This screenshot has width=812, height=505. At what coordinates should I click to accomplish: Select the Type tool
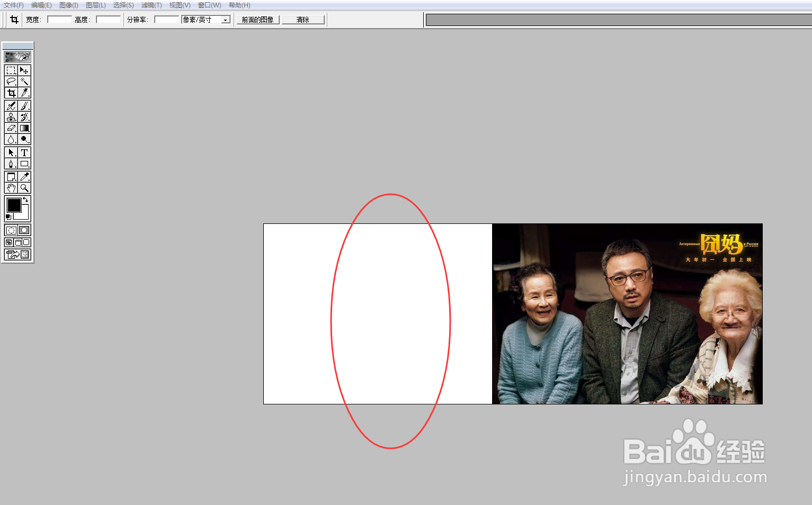24,152
